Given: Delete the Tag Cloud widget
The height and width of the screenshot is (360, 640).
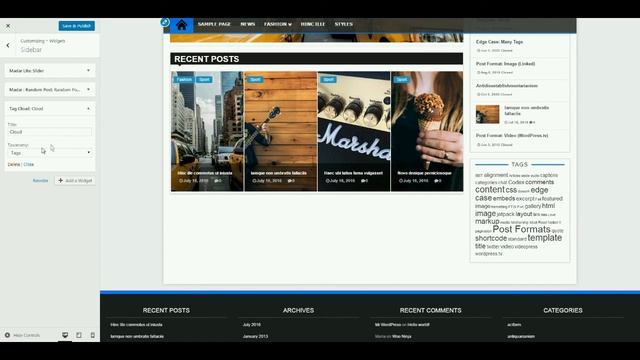Looking at the screenshot, I should point(14,164).
